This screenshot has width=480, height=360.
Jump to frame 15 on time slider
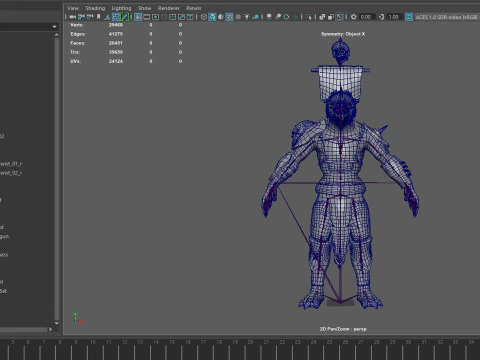click(x=172, y=342)
